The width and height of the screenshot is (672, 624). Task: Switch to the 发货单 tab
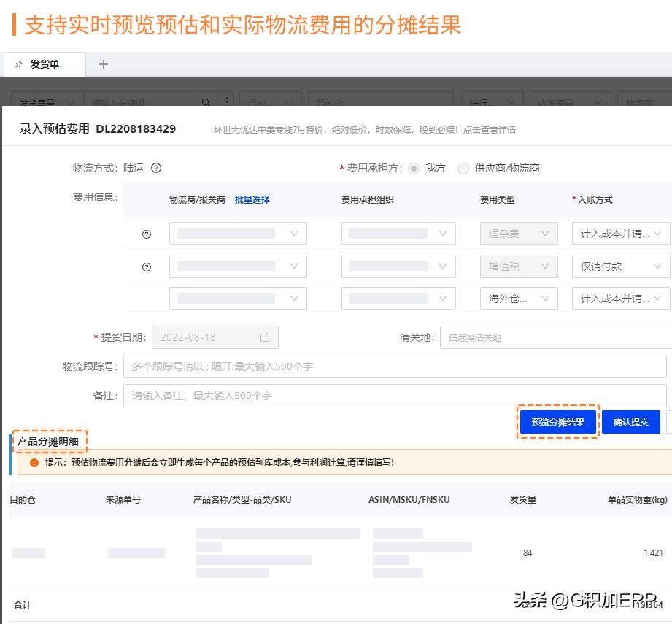pyautogui.click(x=45, y=64)
